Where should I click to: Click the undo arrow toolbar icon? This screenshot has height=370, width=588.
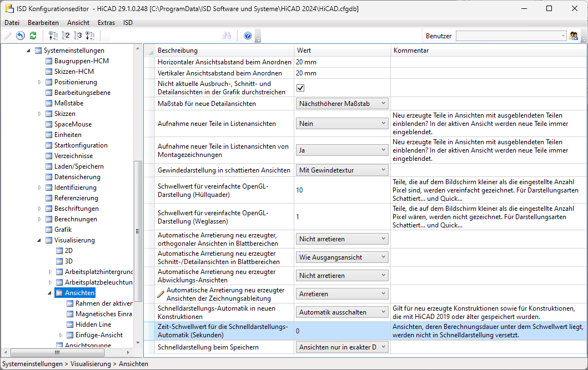(x=21, y=36)
